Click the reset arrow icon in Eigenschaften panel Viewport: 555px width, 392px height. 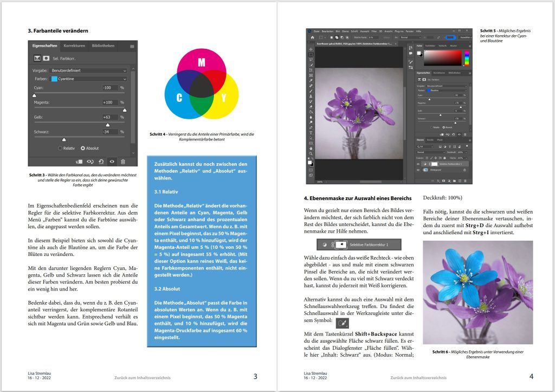pos(101,161)
